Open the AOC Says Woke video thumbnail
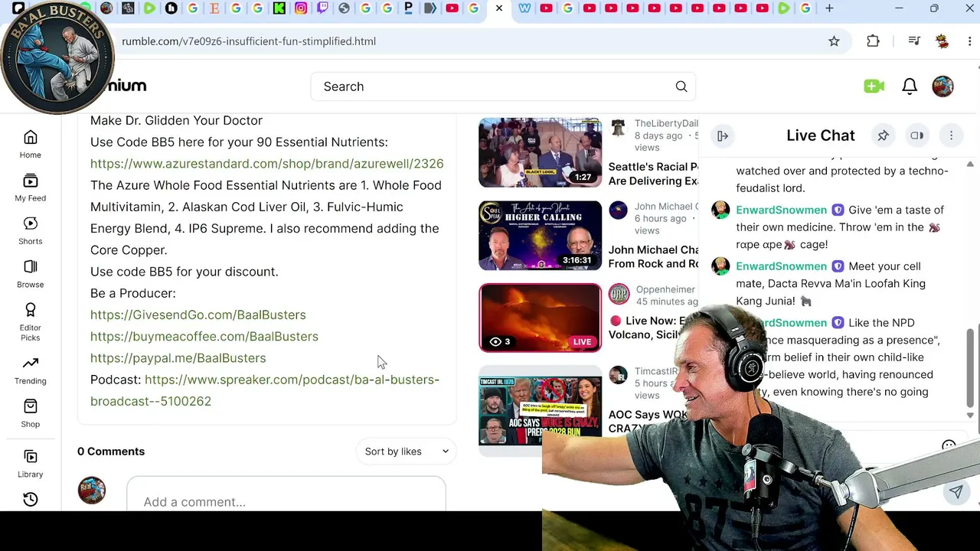The image size is (980, 551). point(541,410)
